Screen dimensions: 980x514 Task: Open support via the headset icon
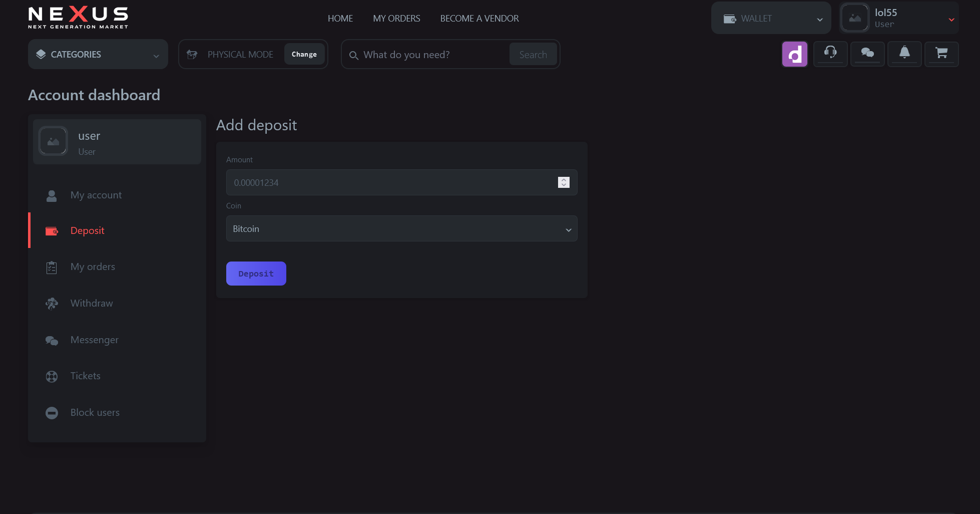[x=830, y=53]
